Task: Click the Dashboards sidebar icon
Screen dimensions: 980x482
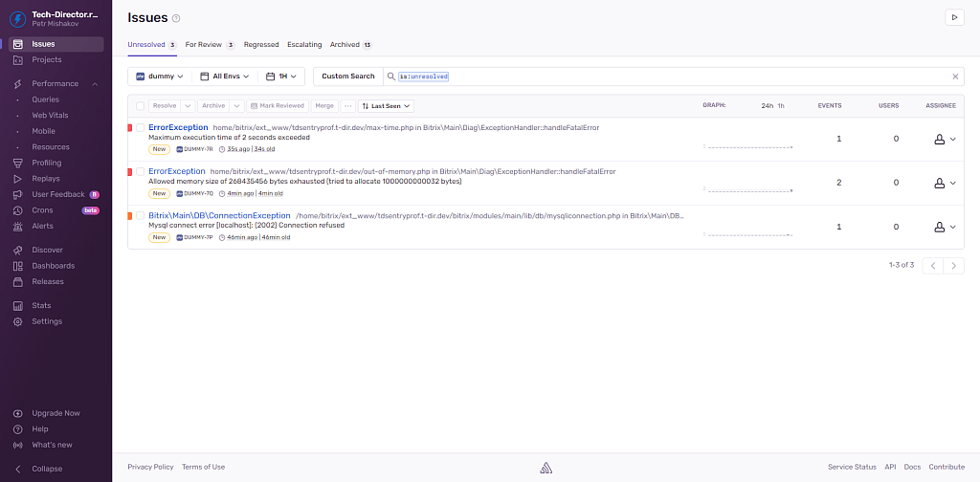Action: pyautogui.click(x=18, y=266)
